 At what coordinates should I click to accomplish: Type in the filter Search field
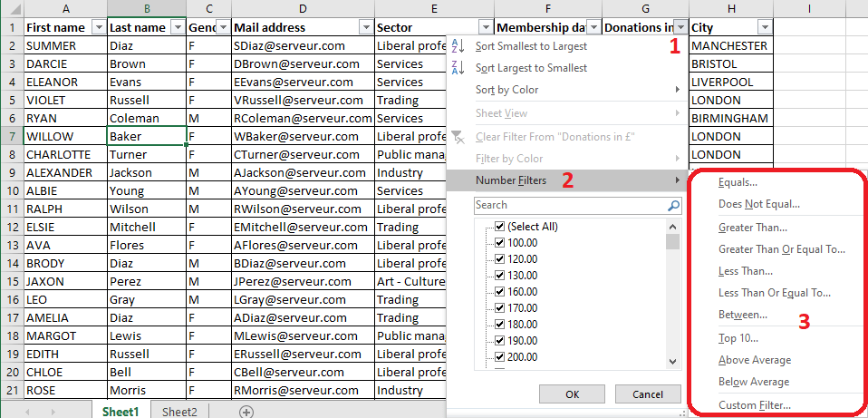569,206
